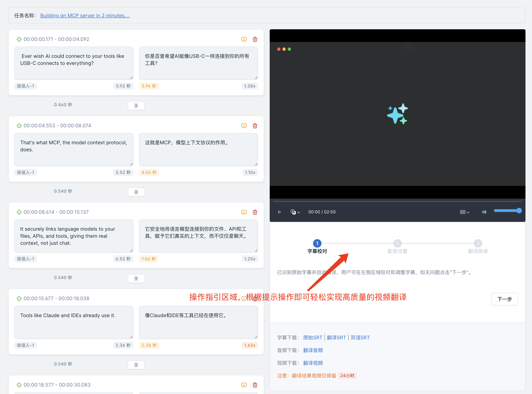Viewport: 532px width, 394px height.
Task: Click the 1.63x speed badge
Action: coord(249,345)
